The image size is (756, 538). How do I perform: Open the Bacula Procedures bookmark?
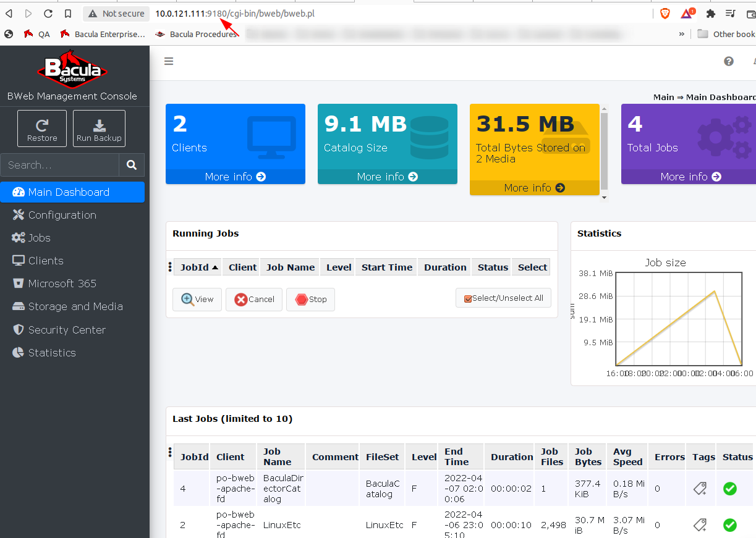click(x=196, y=34)
